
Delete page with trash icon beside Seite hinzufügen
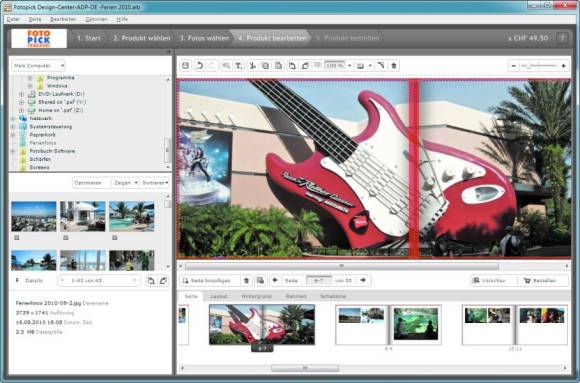(x=246, y=280)
